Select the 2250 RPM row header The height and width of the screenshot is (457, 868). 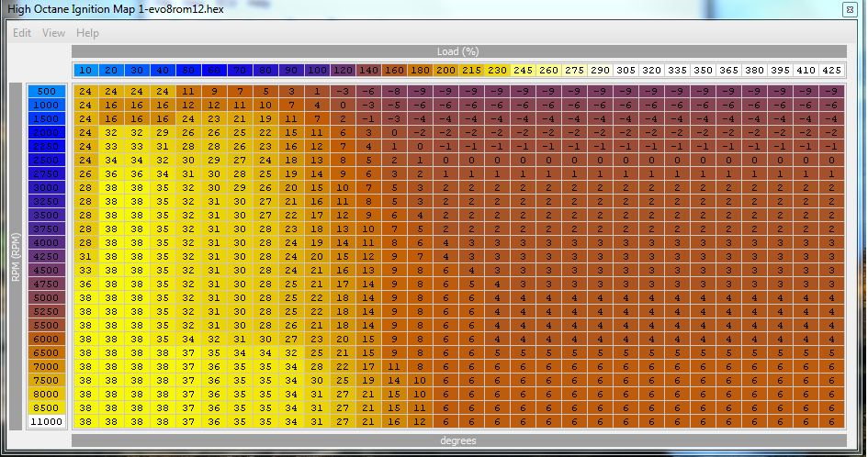47,147
